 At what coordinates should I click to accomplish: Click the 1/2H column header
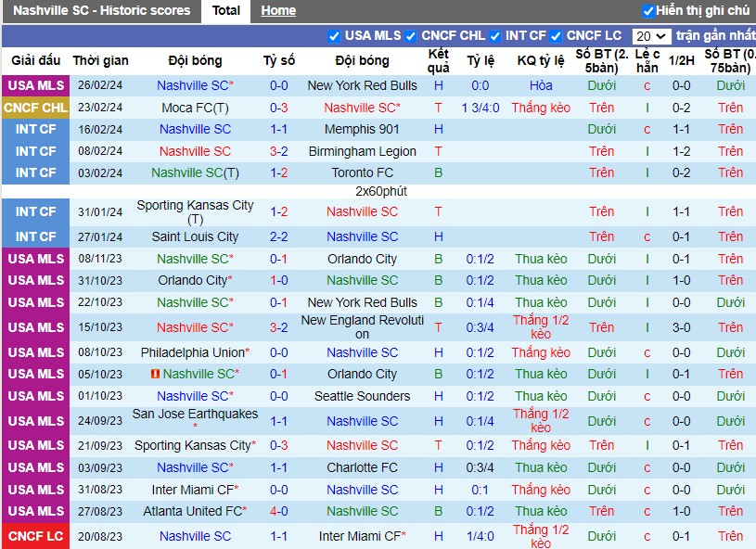[681, 60]
